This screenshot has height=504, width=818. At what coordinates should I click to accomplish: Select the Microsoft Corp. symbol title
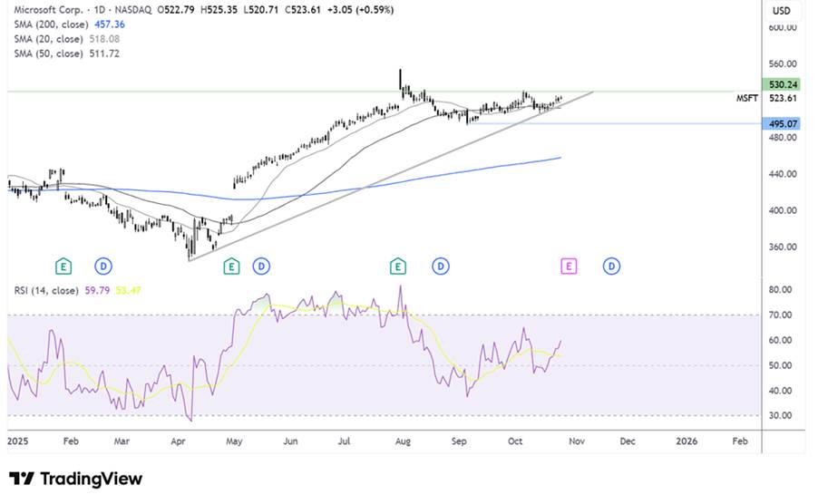(x=48, y=10)
